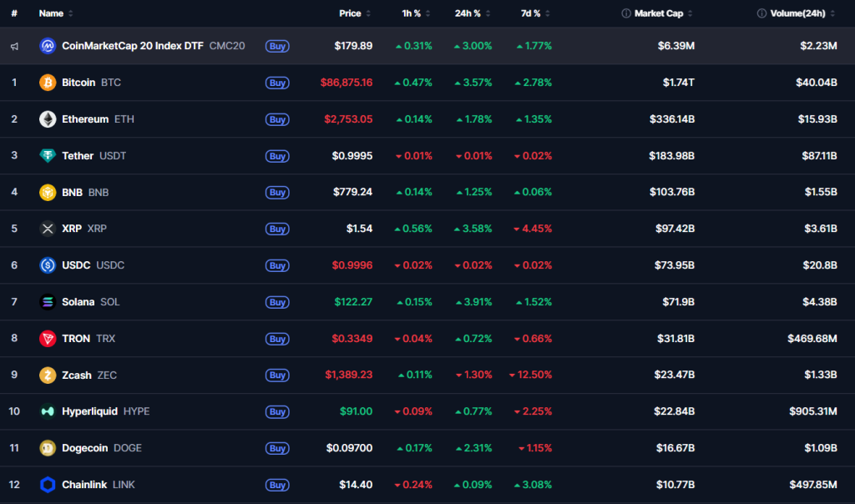Click CMC20 index price $179.89

click(x=353, y=46)
